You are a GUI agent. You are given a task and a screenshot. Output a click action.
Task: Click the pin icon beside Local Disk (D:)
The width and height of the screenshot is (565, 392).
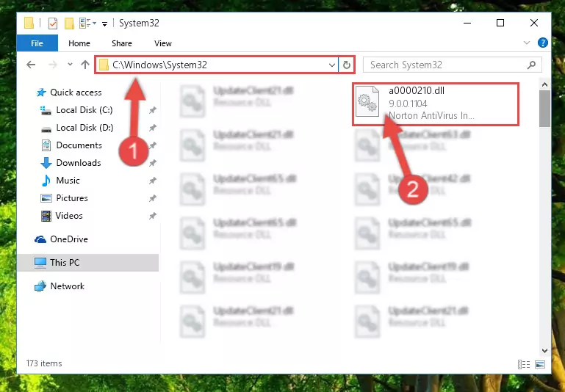(x=153, y=128)
